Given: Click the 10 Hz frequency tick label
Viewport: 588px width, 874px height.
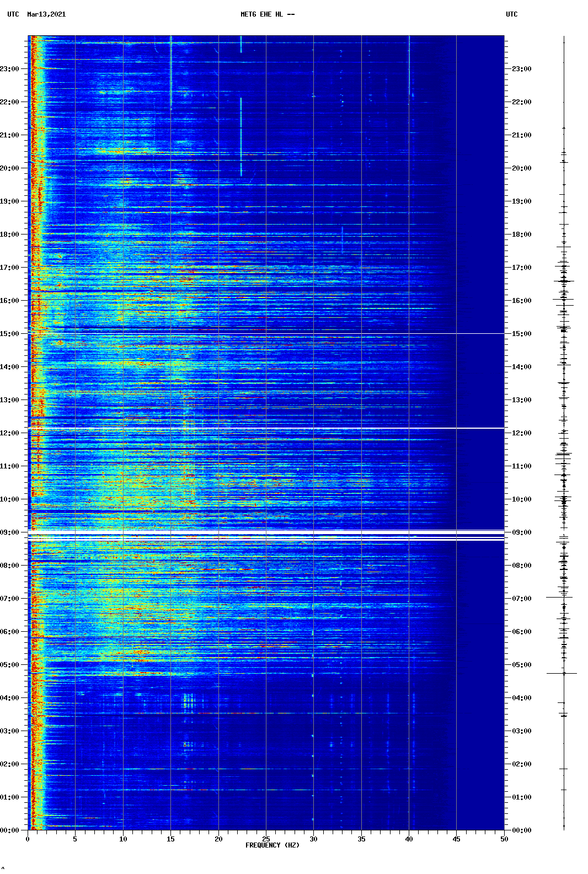Looking at the screenshot, I should tap(123, 839).
